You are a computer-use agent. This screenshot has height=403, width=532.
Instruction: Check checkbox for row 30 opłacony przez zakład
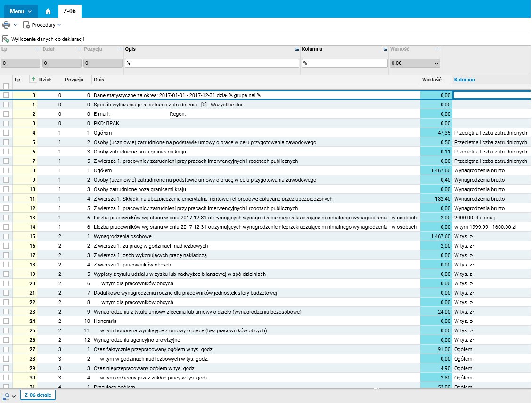point(6,378)
